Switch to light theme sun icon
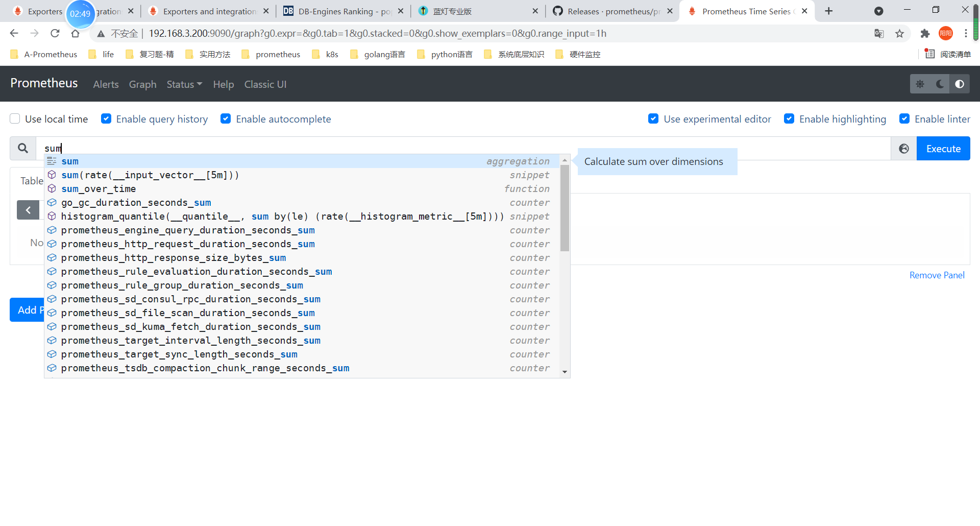The image size is (980, 526). coord(920,84)
